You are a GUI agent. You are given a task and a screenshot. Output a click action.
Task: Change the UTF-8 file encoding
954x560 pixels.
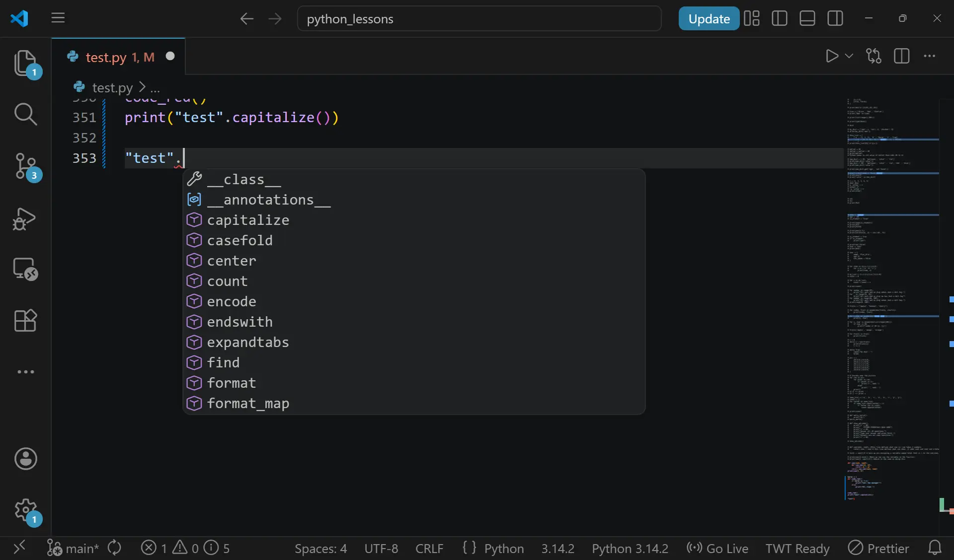[381, 549]
